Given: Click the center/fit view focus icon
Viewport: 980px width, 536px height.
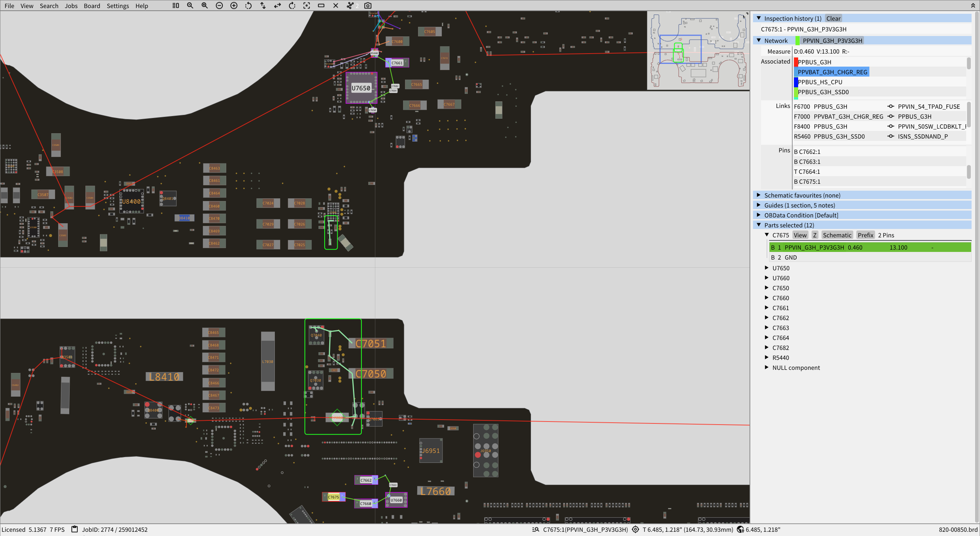Looking at the screenshot, I should coord(307,6).
